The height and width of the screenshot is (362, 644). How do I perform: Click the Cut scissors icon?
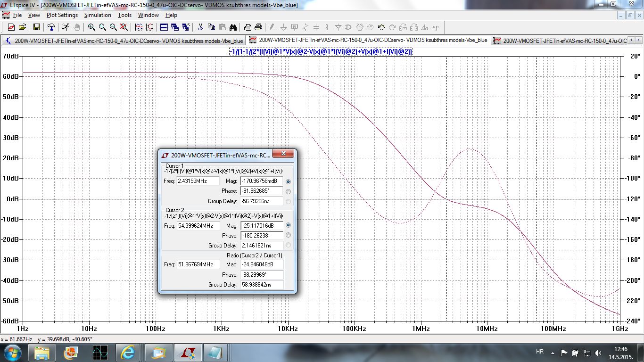coord(200,27)
